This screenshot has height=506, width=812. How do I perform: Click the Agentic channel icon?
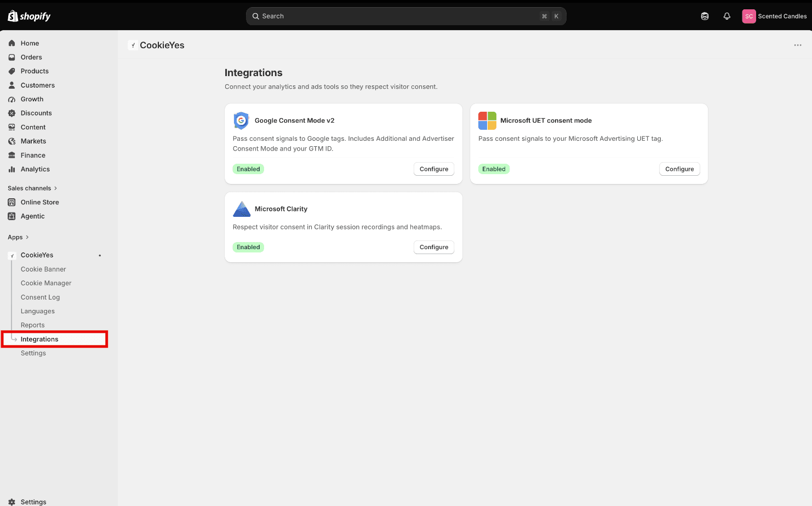coord(12,216)
